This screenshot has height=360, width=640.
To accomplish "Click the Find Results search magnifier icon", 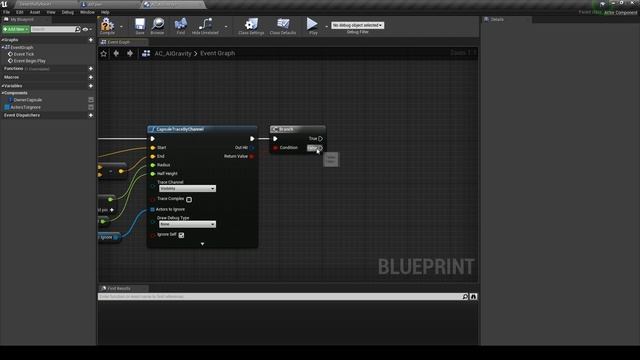I will point(465,296).
